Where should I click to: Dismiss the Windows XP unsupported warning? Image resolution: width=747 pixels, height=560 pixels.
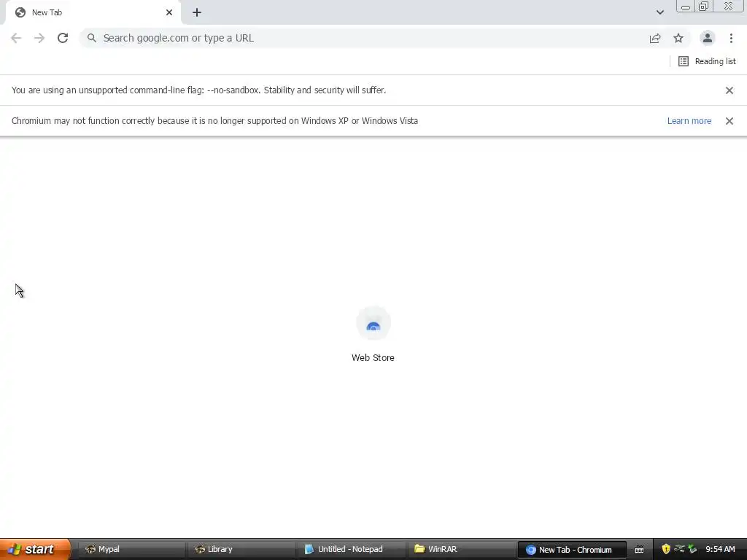click(729, 121)
